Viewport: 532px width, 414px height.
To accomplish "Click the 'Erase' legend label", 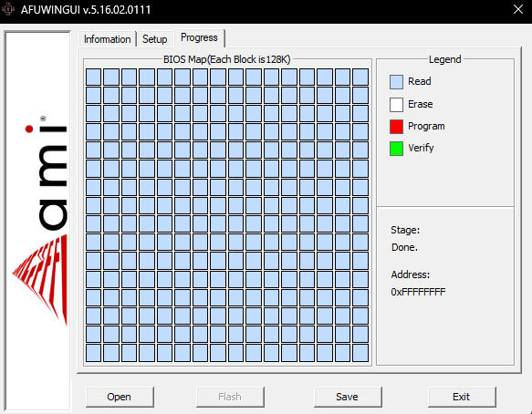I will point(420,104).
